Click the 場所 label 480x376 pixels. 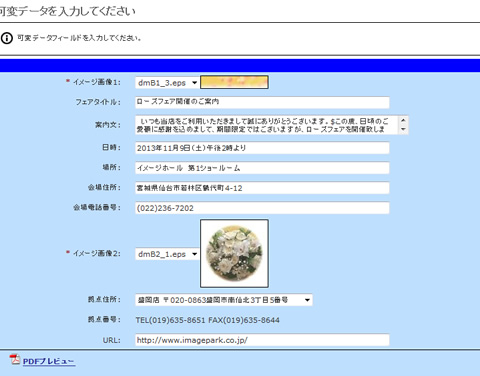pyautogui.click(x=111, y=167)
